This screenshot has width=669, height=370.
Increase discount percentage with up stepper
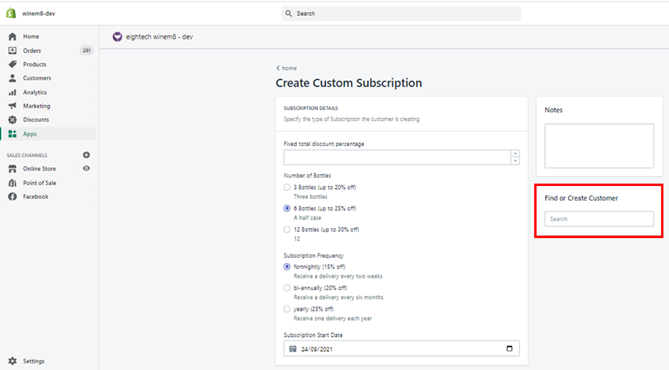pos(515,154)
